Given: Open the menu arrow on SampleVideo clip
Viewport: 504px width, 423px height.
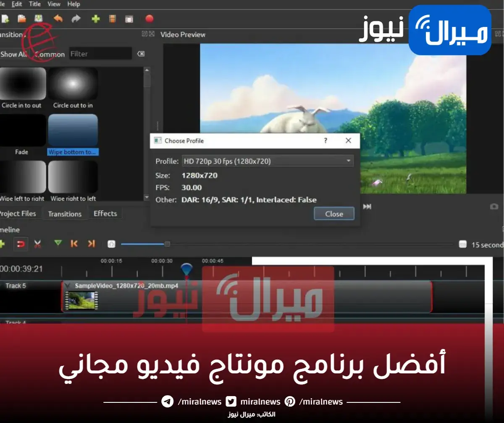Looking at the screenshot, I should pyautogui.click(x=67, y=286).
